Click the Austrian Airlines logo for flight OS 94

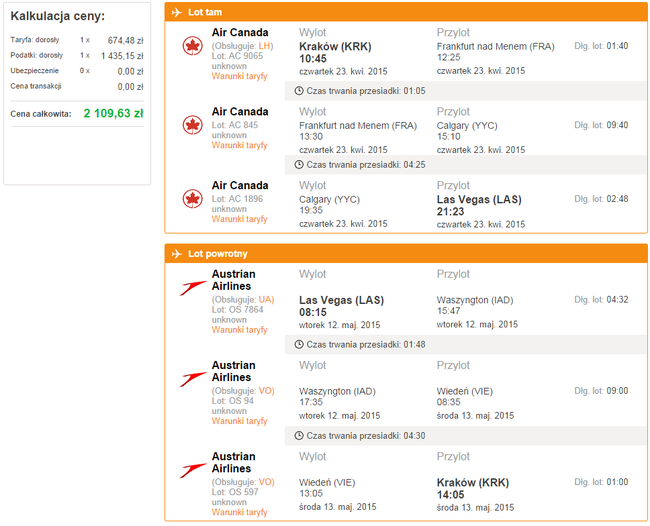pos(193,379)
